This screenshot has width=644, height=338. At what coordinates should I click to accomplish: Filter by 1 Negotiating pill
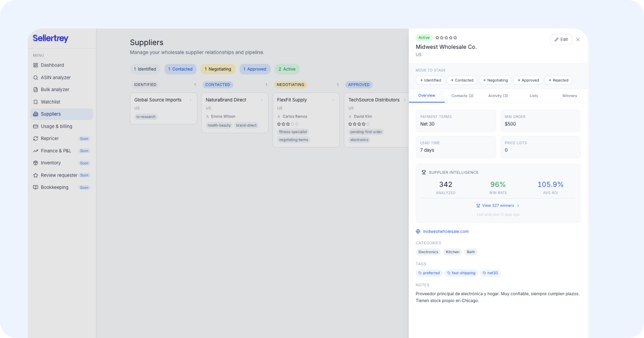coord(218,69)
